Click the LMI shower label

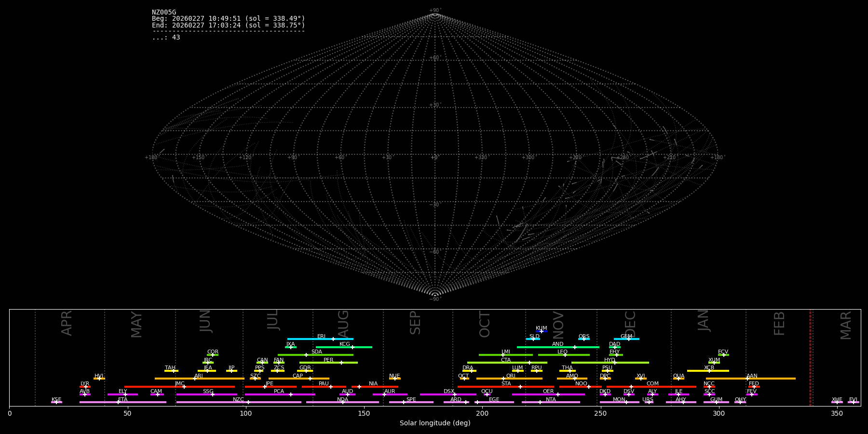[506, 352]
